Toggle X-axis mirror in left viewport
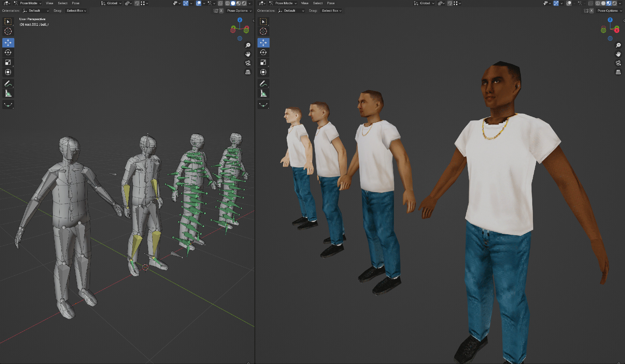625x364 pixels. tap(221, 11)
